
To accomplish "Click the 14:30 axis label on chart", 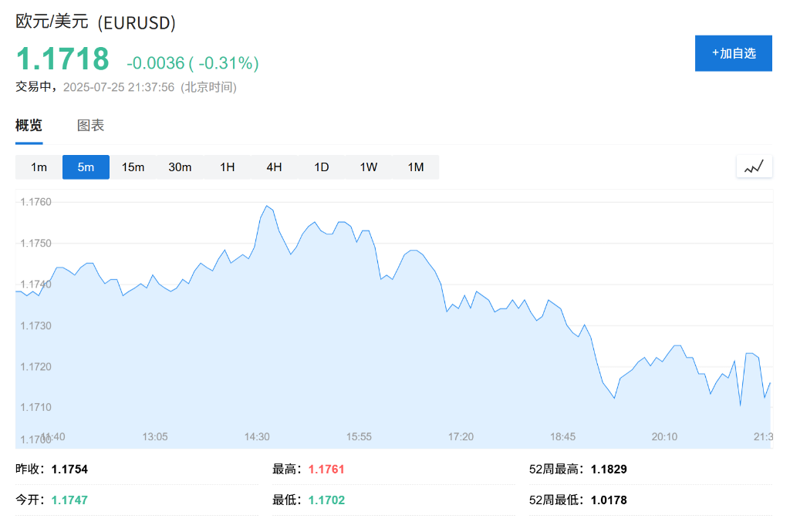I will pos(256,436).
